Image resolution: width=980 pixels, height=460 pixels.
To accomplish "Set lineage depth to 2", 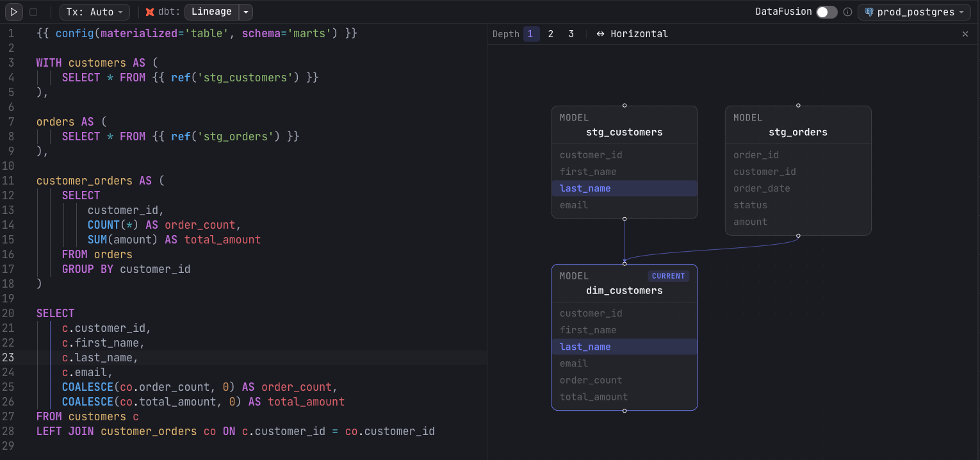I will 551,34.
